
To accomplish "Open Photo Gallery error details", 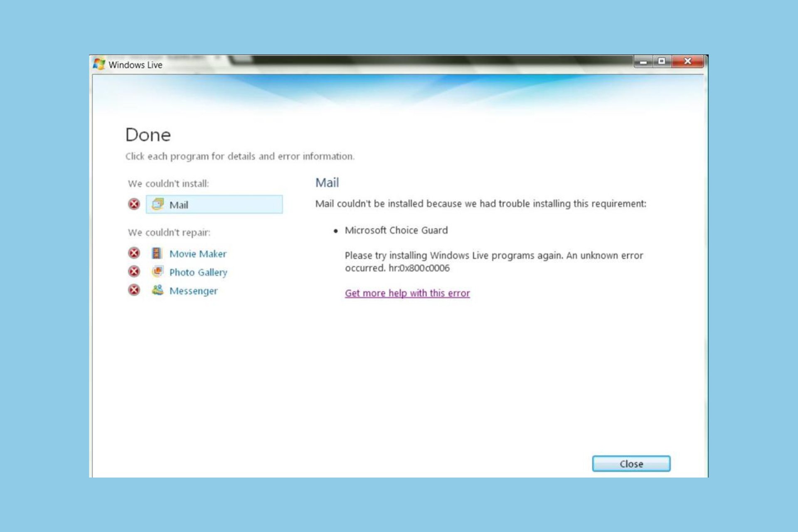I will tap(198, 272).
